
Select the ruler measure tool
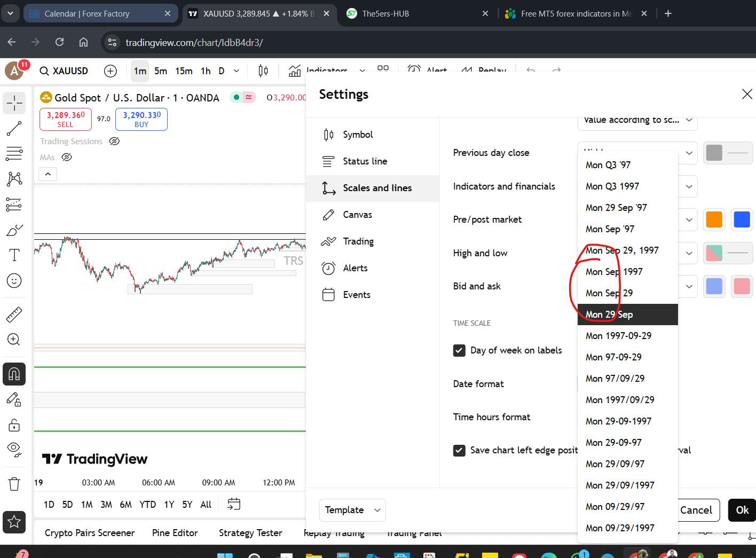14,315
